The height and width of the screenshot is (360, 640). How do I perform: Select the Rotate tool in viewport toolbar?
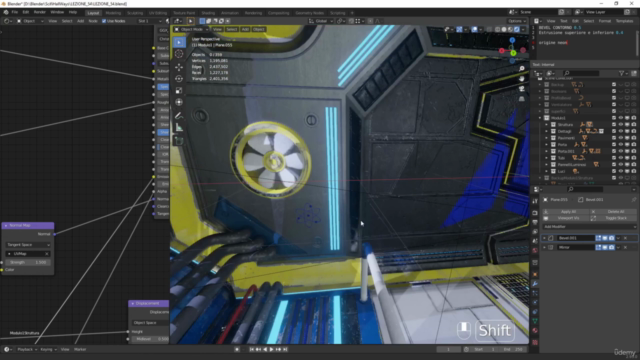click(x=179, y=79)
